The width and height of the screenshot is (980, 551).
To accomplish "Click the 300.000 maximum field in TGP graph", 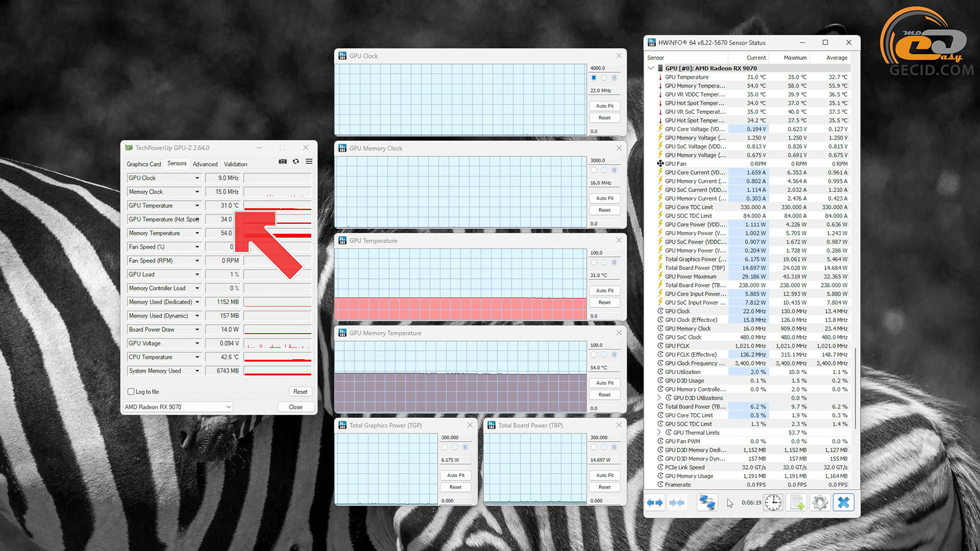I will [x=455, y=437].
